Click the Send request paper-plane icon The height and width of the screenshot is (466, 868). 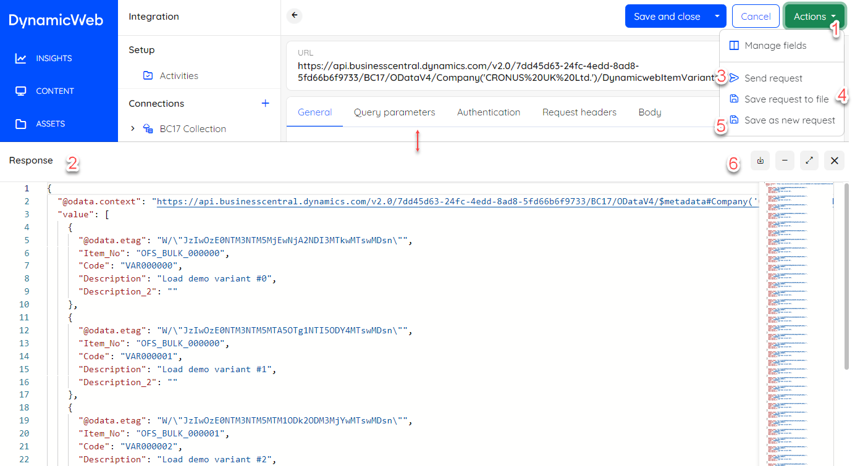pyautogui.click(x=734, y=78)
